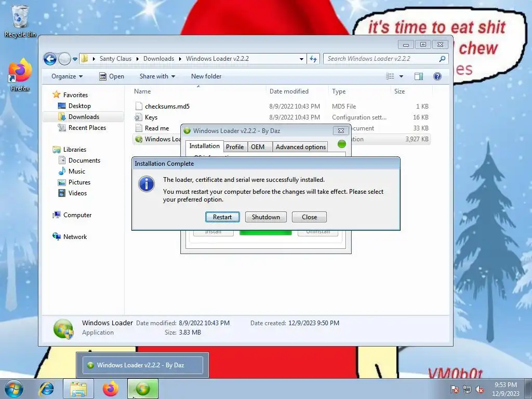Choose Shutdown in the Installation Complete dialog
The width and height of the screenshot is (532, 399).
pos(265,217)
